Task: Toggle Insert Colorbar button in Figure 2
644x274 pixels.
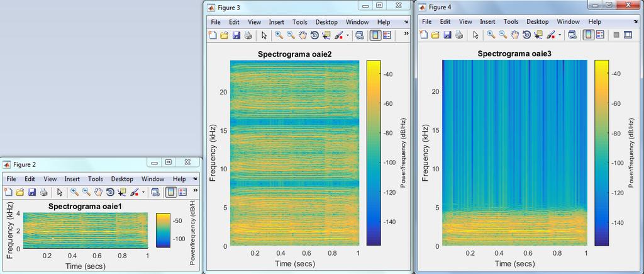Action: pos(170,192)
